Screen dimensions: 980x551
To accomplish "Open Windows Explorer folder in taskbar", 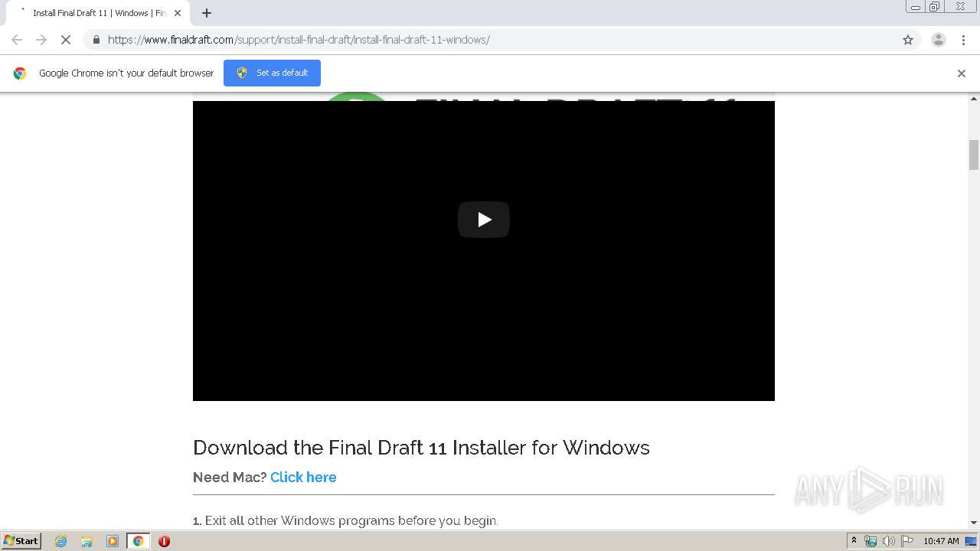I will (x=87, y=541).
